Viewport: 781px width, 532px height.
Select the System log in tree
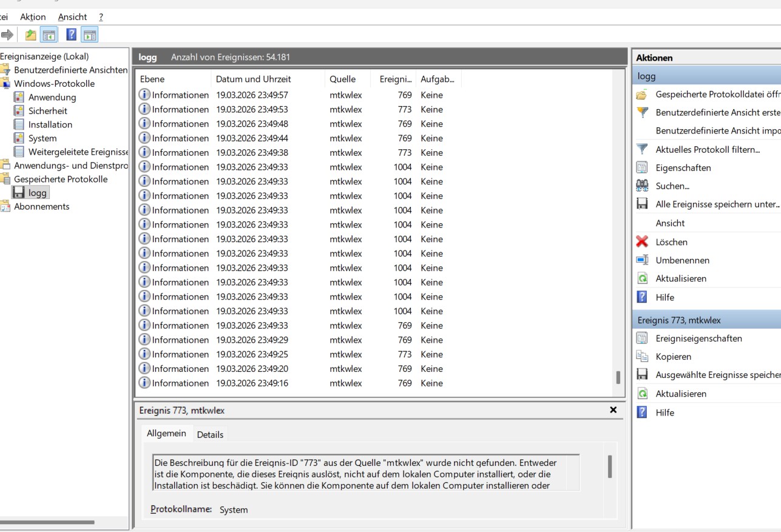[x=42, y=138]
